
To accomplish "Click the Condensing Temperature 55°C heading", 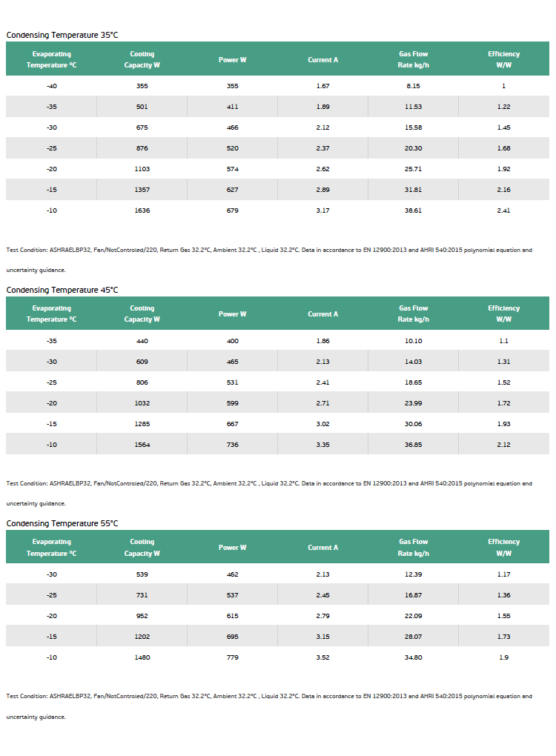I will click(x=62, y=523).
